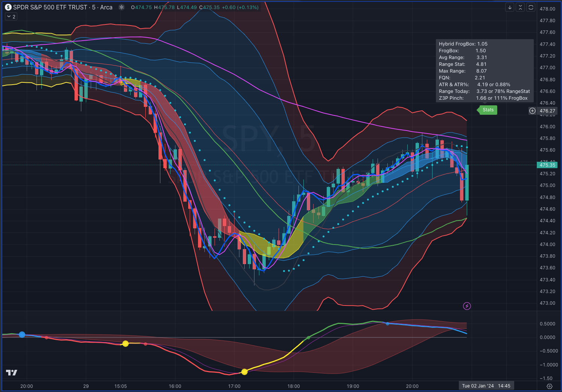Click the down-arrow move pane button

(510, 7)
